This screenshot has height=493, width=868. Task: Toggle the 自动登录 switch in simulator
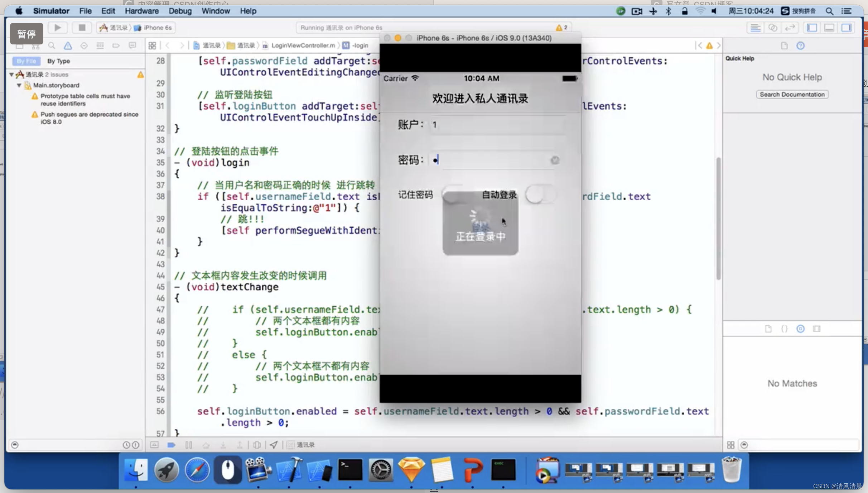tap(541, 195)
